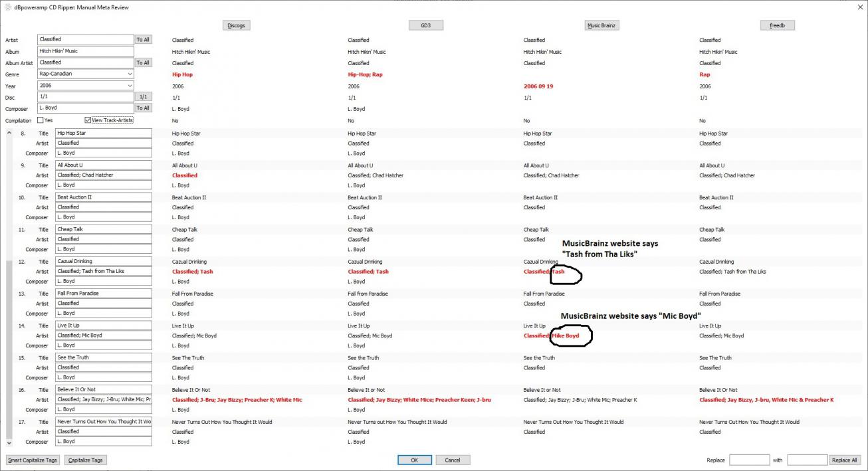
Task: Use the freedb metadata source button
Action: coord(778,26)
